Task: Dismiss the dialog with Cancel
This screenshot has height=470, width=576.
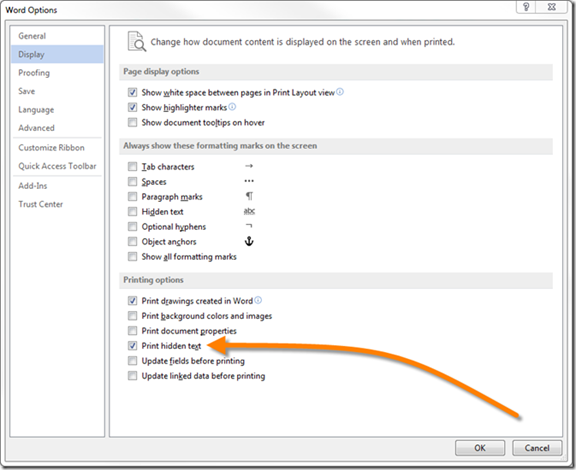Action: pos(537,448)
